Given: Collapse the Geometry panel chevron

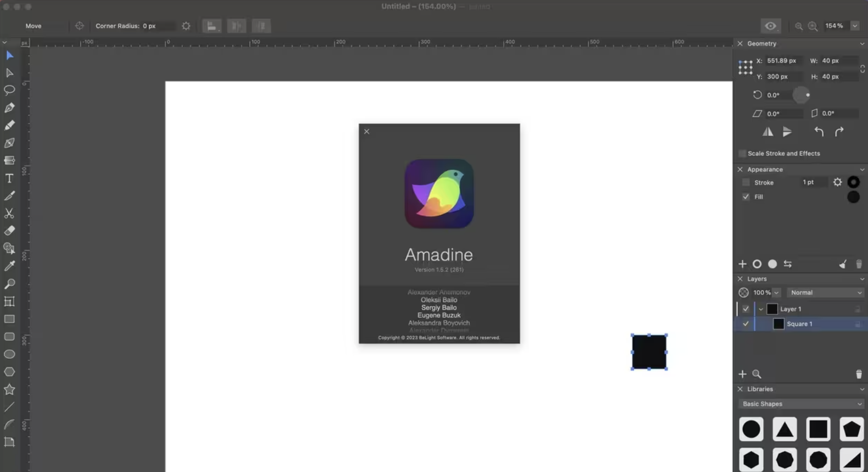Looking at the screenshot, I should (862, 44).
